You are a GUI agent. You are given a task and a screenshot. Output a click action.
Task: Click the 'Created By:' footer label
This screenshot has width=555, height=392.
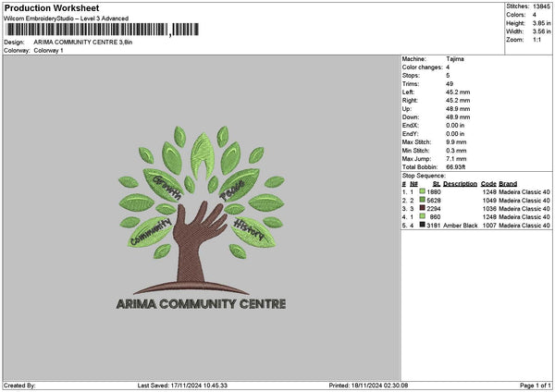19,386
